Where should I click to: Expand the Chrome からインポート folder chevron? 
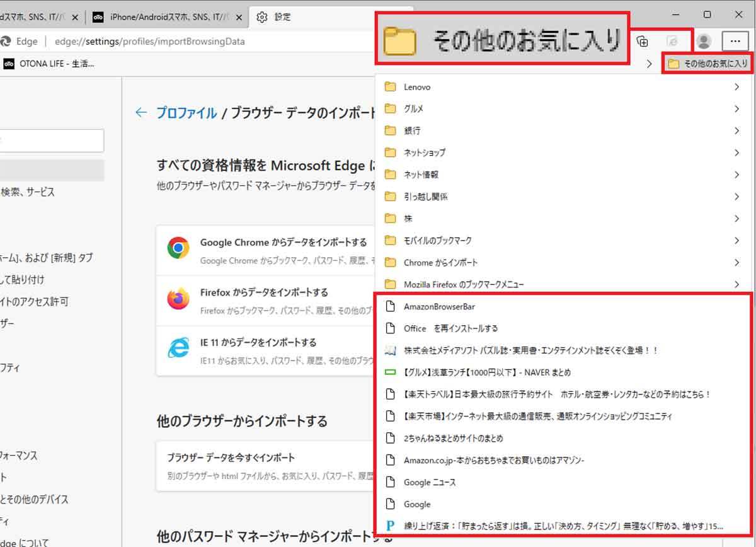tap(736, 262)
